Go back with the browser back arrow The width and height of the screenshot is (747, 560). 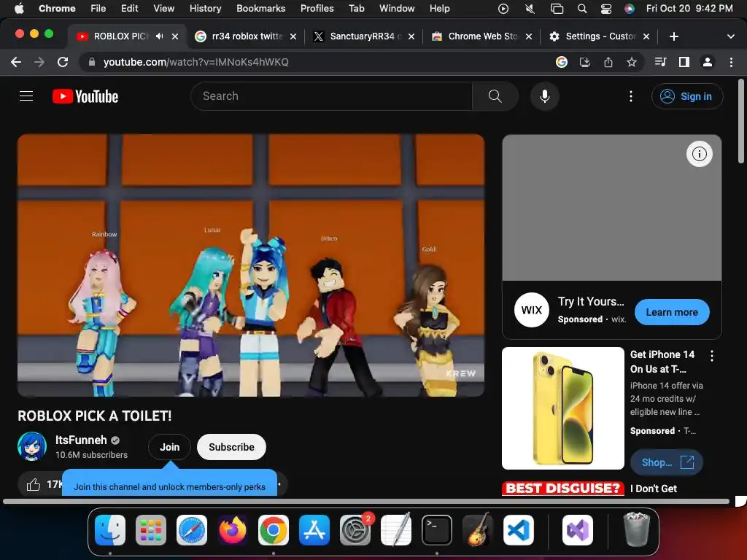16,62
